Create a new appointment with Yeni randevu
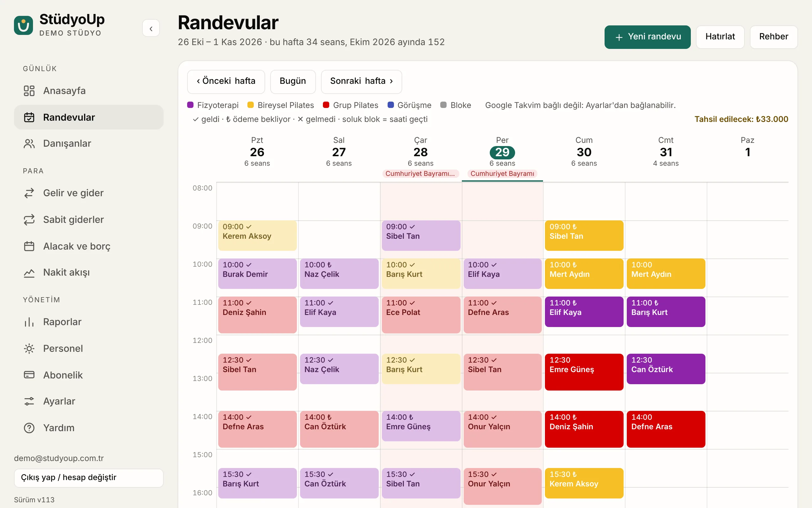Screen dimensions: 812x508 pyautogui.click(x=647, y=37)
